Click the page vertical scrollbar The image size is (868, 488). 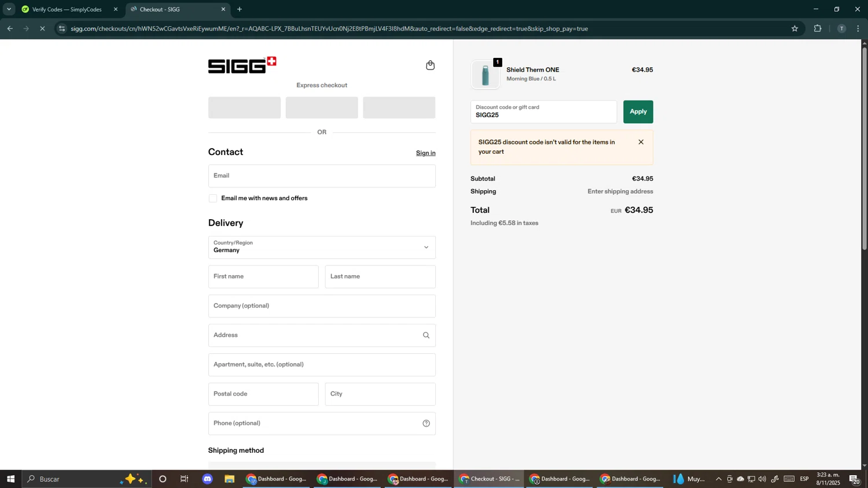tap(865, 149)
